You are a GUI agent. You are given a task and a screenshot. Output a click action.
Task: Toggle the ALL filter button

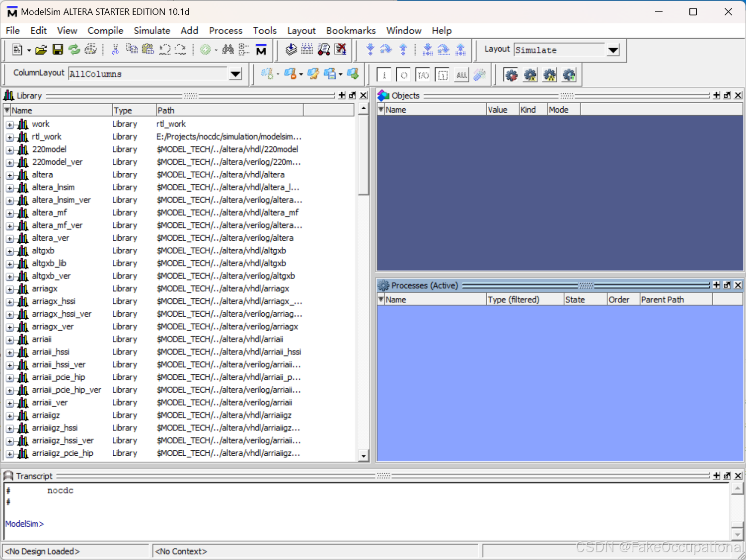tap(462, 75)
